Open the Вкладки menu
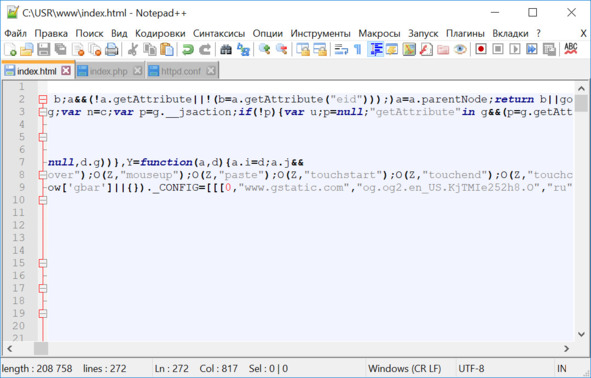 [x=510, y=34]
